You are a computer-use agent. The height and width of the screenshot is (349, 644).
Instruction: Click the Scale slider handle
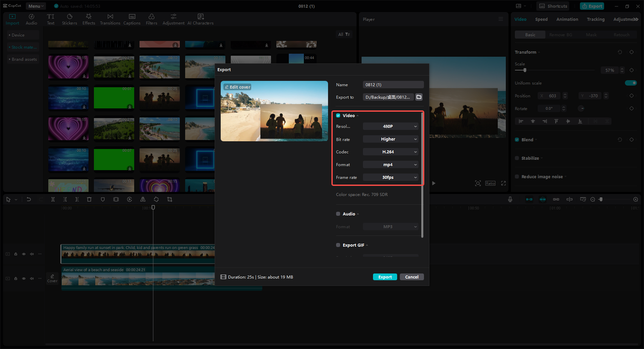tap(525, 70)
